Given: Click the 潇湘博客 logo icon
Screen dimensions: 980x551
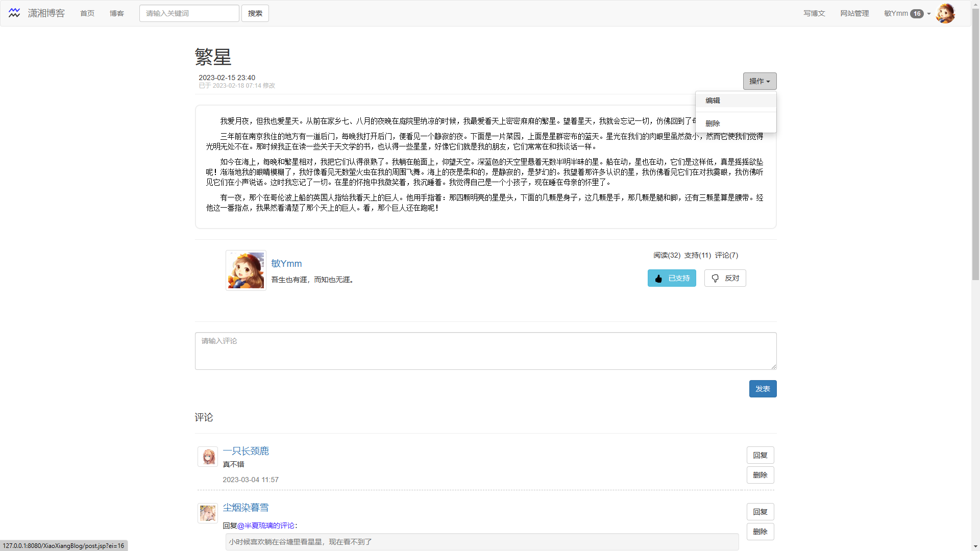Looking at the screenshot, I should click(14, 13).
